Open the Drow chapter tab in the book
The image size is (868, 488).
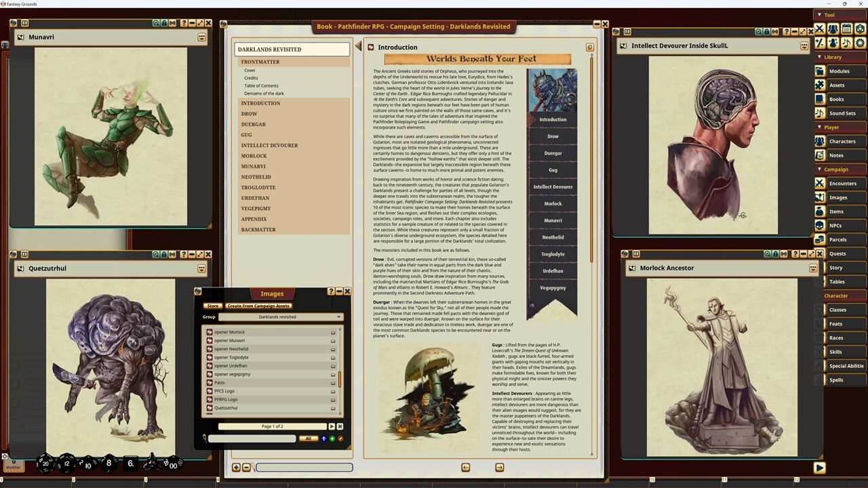553,136
